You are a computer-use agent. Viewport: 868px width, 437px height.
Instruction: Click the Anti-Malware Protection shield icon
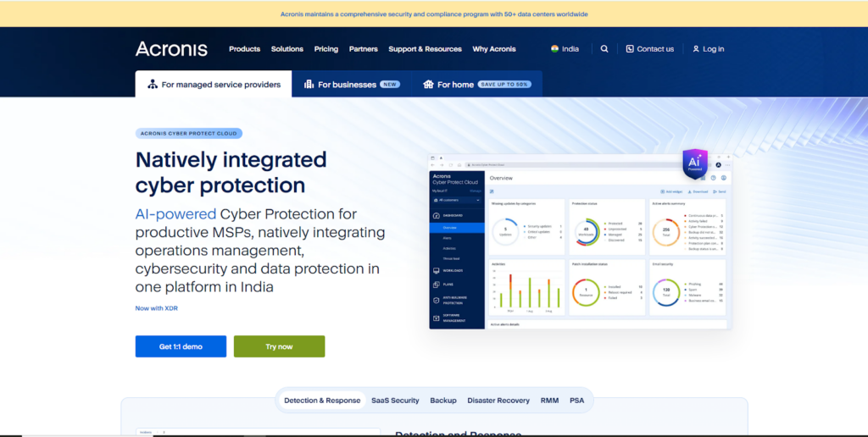coord(436,300)
